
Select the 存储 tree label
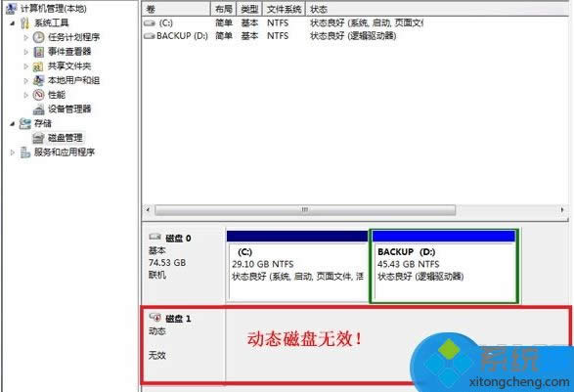pos(43,124)
